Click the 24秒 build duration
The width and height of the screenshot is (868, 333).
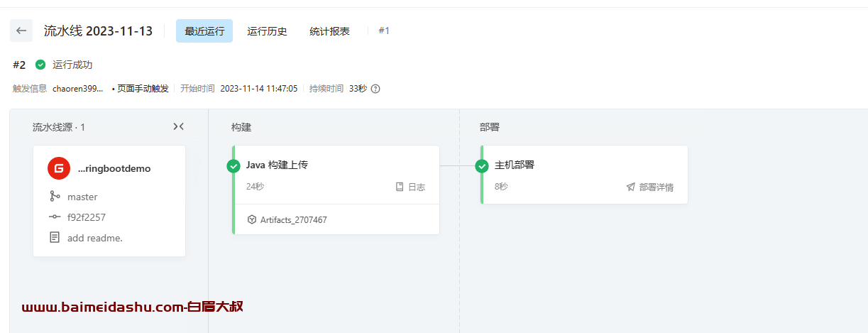255,187
